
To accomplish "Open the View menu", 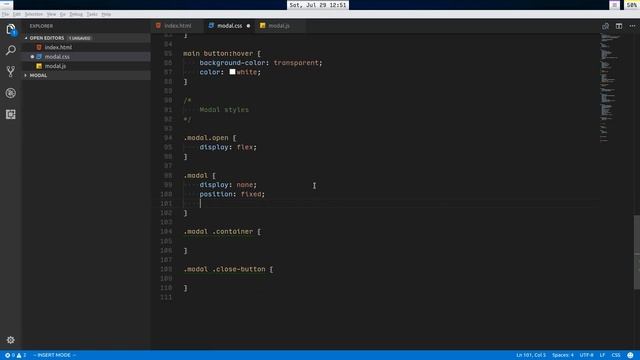I will tap(51, 14).
